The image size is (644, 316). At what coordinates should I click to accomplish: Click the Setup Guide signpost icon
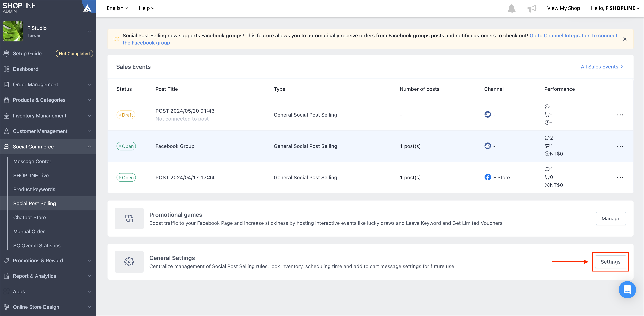pos(6,53)
